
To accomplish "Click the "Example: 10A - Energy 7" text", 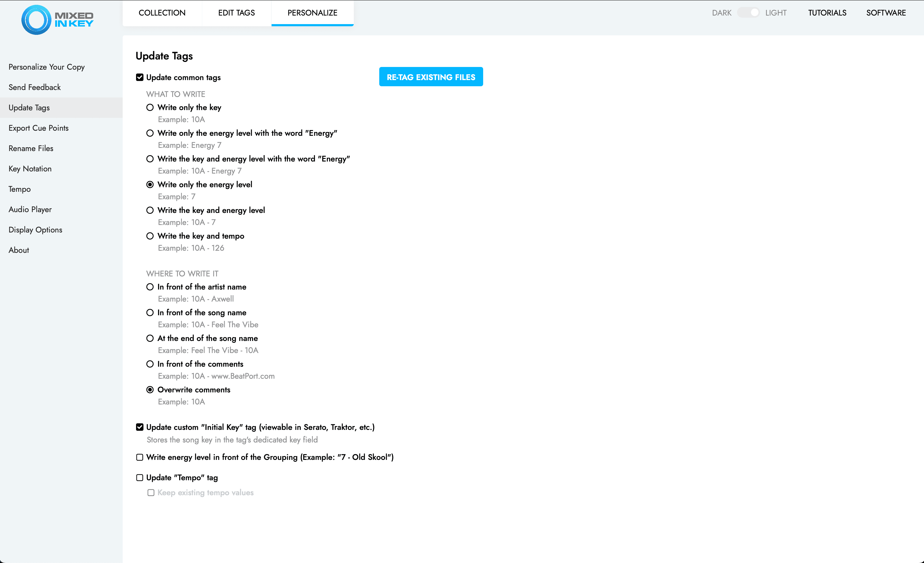I will [x=200, y=171].
